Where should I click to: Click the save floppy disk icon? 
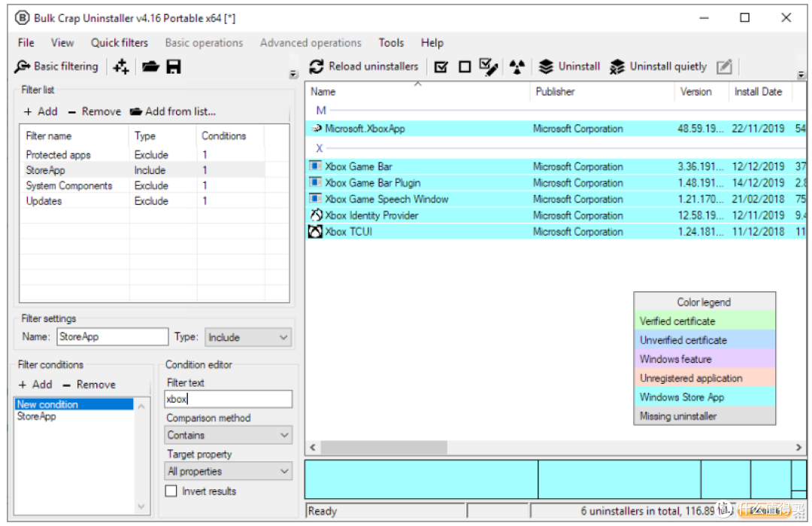174,66
